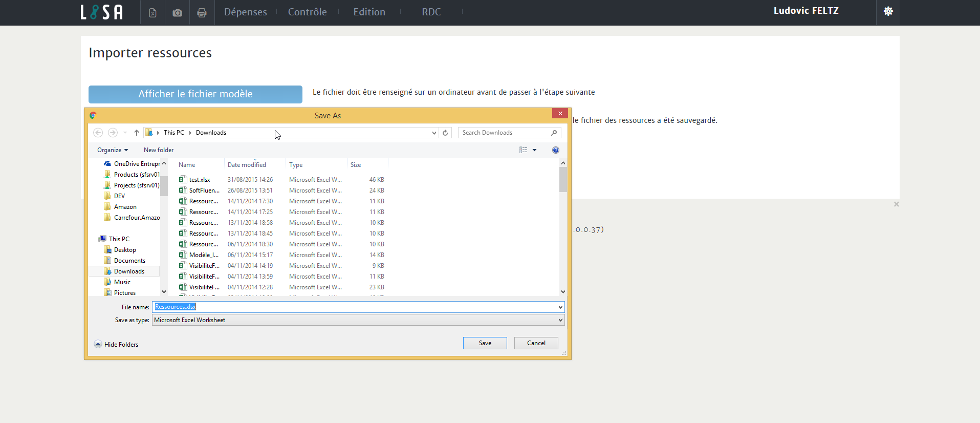Open the Contrôle menu
Image resolution: width=980 pixels, height=423 pixels.
[307, 12]
